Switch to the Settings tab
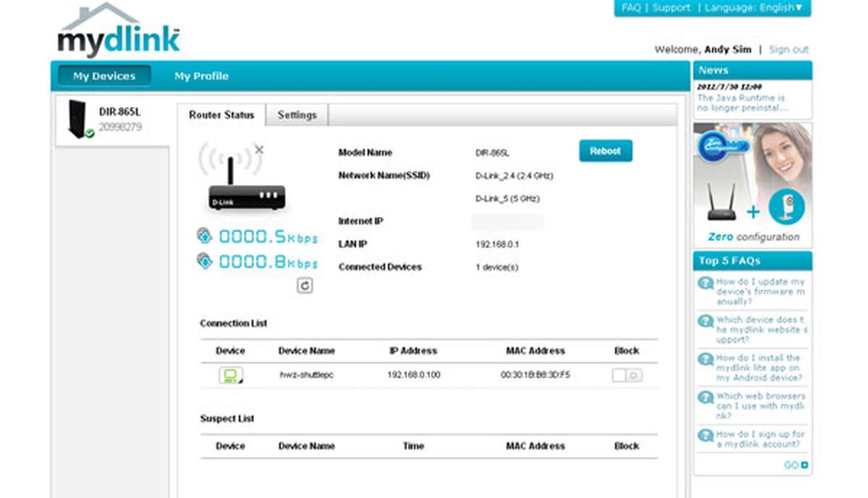Image resolution: width=868 pixels, height=498 pixels. point(297,115)
